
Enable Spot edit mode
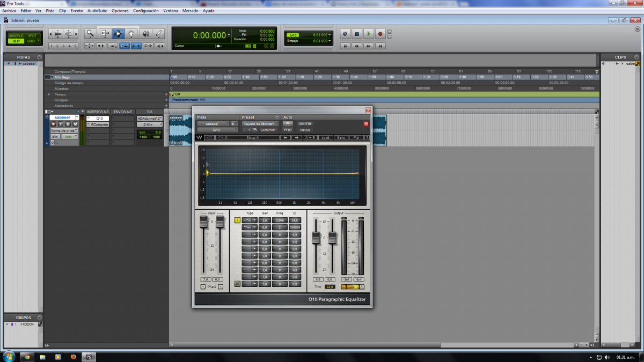(x=32, y=35)
